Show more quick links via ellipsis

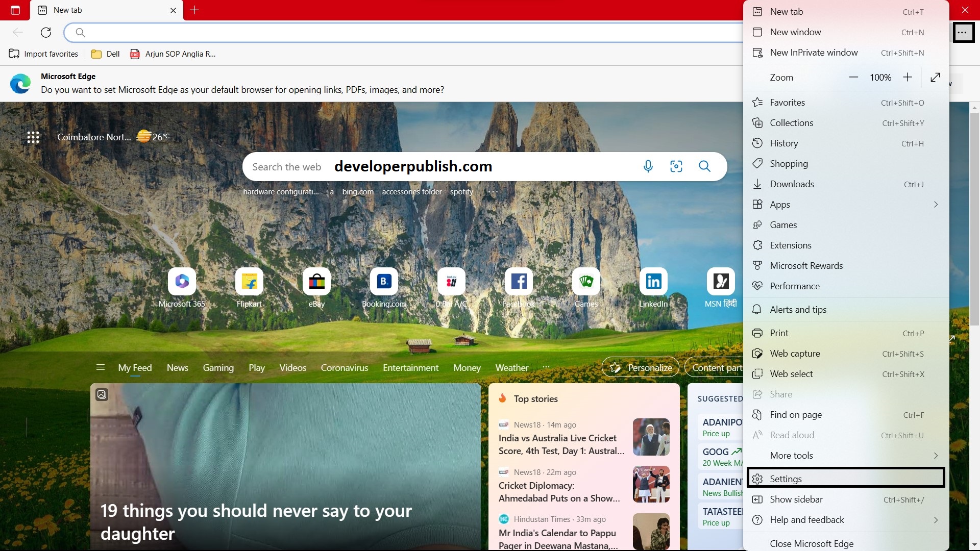[x=493, y=191]
